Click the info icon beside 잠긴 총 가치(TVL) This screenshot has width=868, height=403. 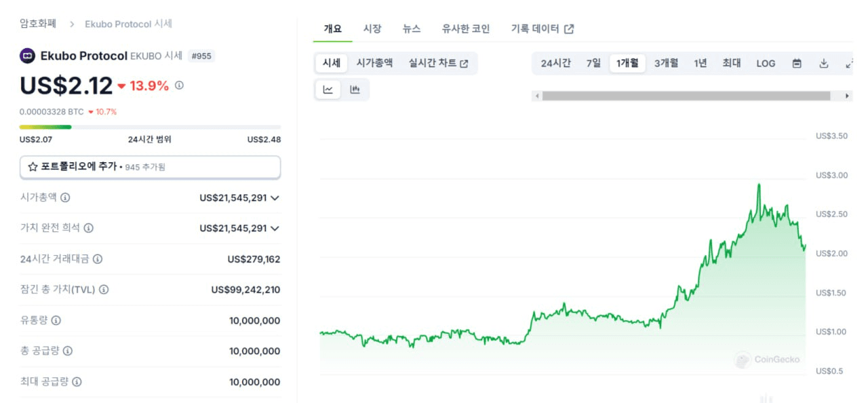click(103, 290)
